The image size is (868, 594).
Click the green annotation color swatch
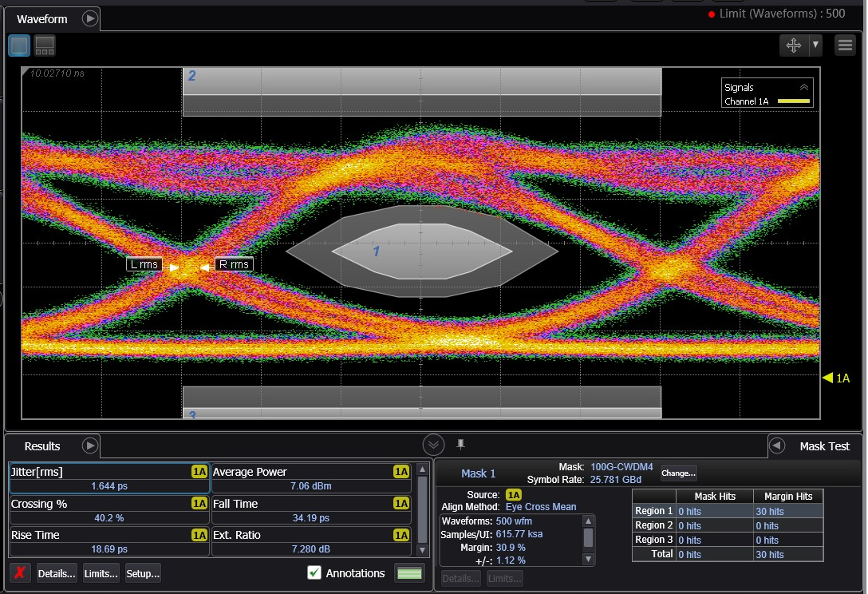click(x=409, y=572)
